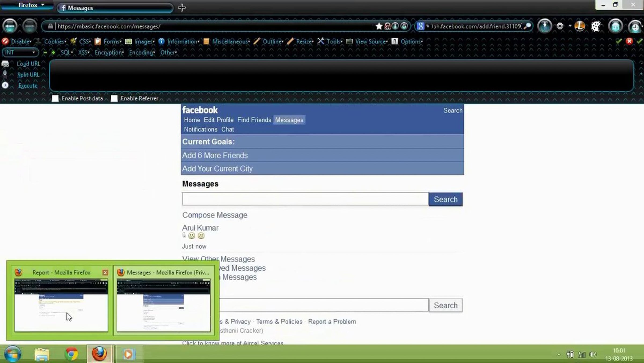Expand the Other dropdown in the HackBar
Screen dimensions: 644x363
(x=169, y=52)
